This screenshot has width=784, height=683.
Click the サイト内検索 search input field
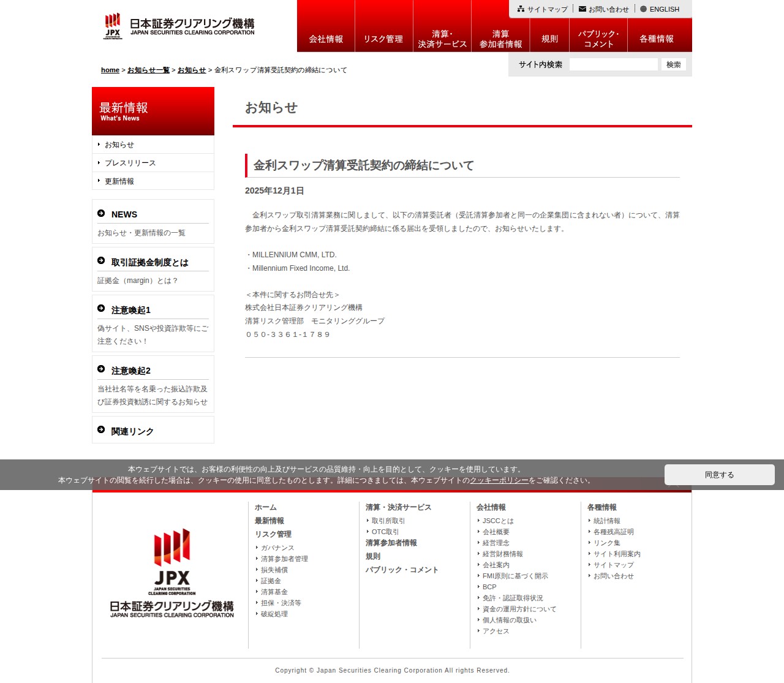click(x=612, y=64)
